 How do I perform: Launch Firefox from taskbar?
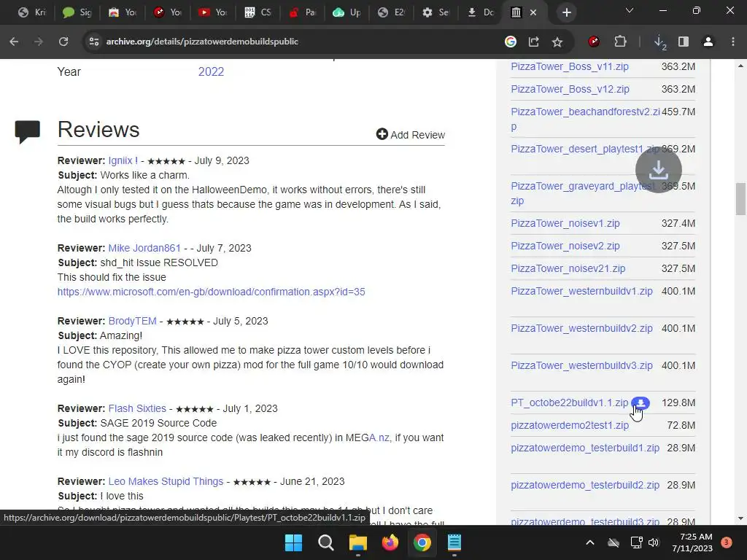[390, 542]
